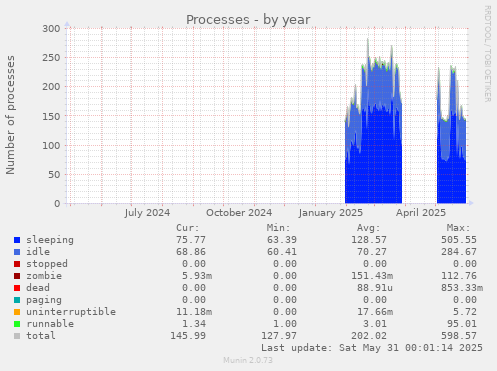Click the 'Max:' column header
Image resolution: width=497 pixels, height=371 pixels.
tap(459, 228)
